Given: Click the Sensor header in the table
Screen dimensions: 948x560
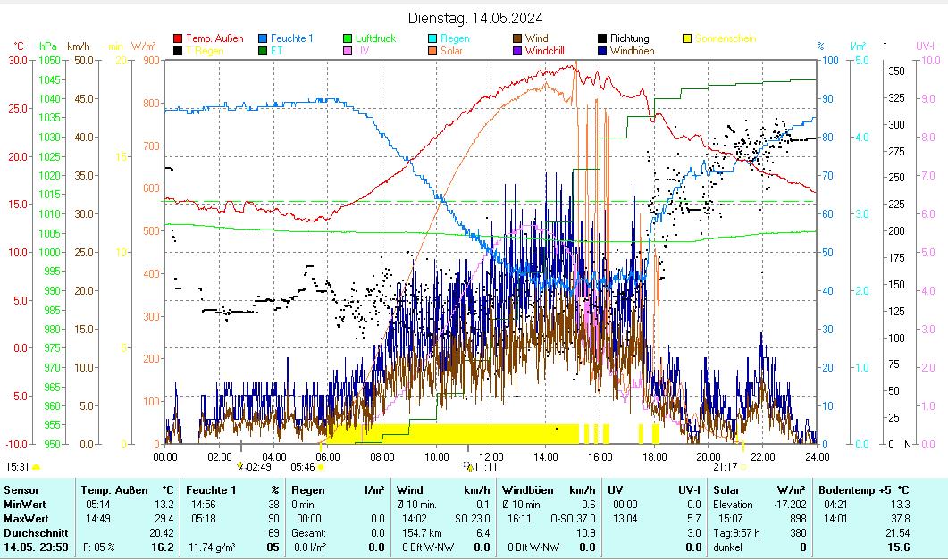Looking at the screenshot, I should pos(21,490).
